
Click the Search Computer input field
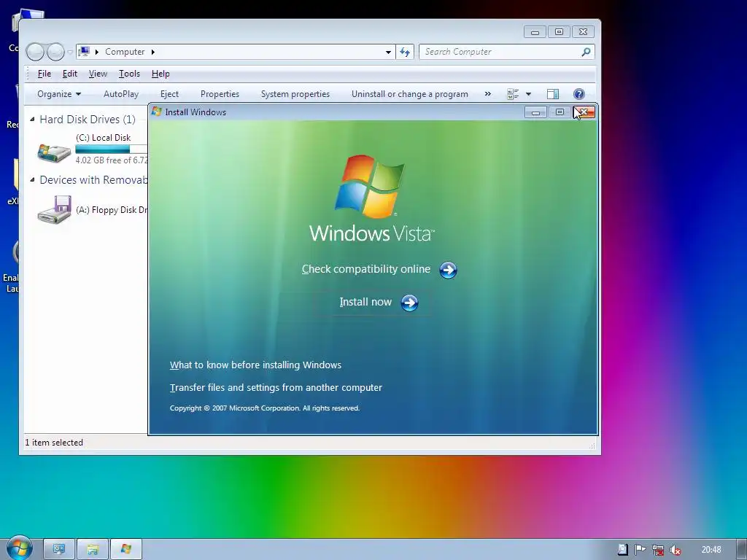point(500,52)
